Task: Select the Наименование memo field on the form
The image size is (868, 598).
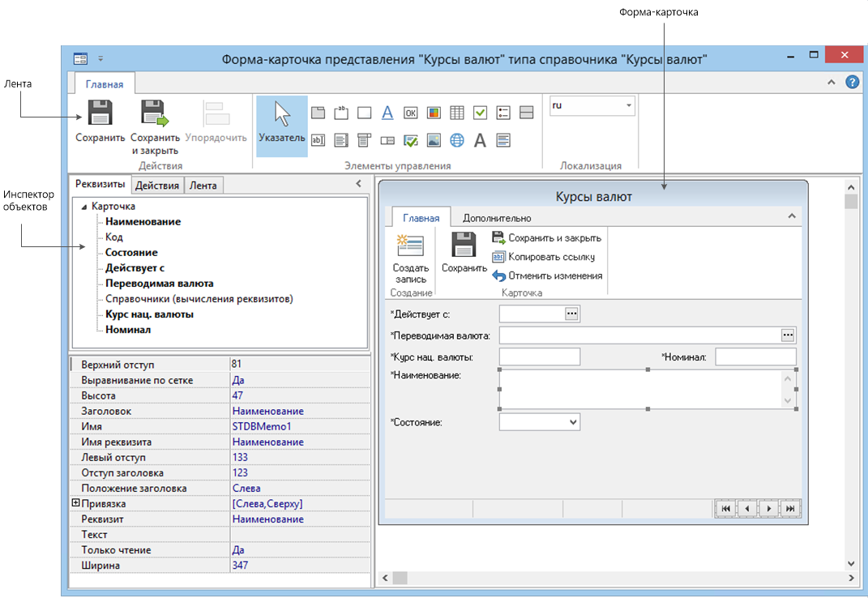Action: click(x=648, y=389)
